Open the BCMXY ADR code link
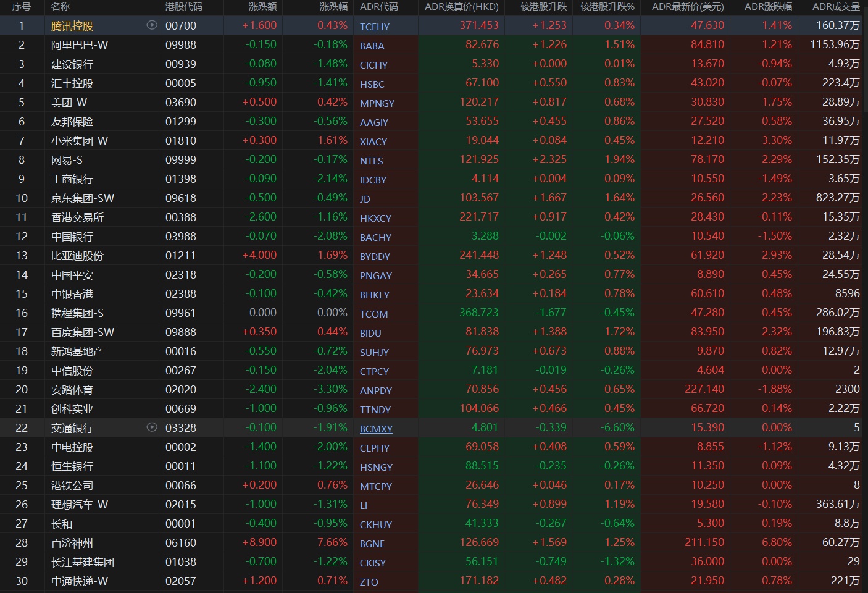 tap(376, 429)
